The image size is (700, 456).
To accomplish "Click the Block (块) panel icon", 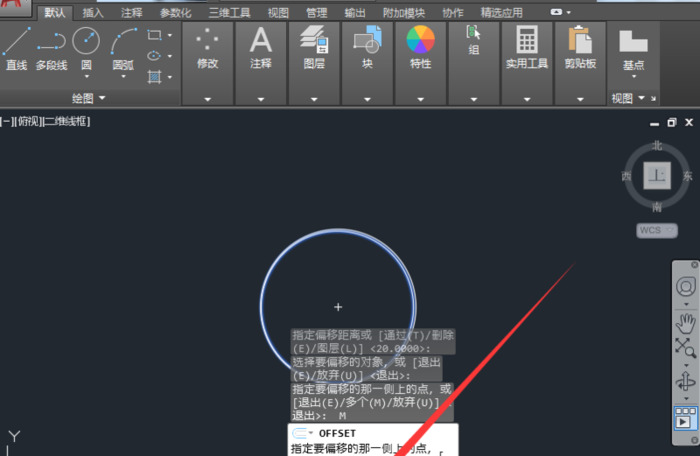I will click(367, 45).
